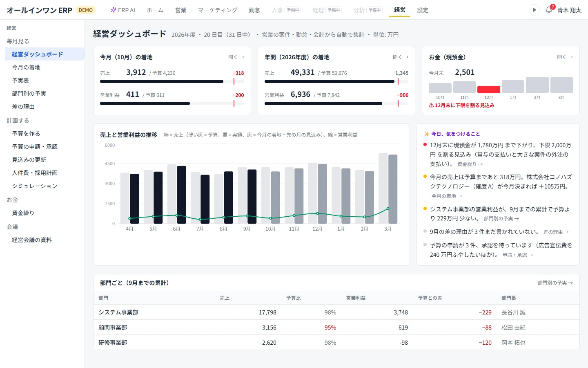Open 今月の着地 in the sidebar
588x368 pixels.
45,67
